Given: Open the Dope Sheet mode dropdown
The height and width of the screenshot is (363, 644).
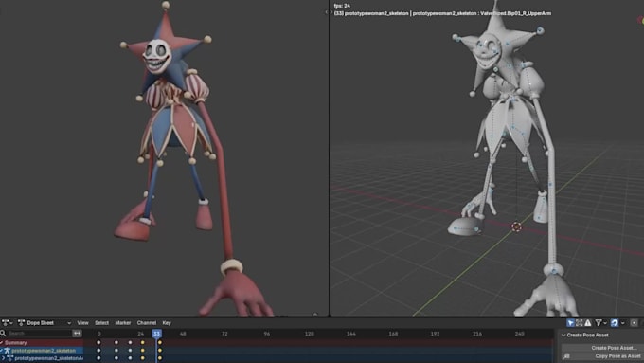Looking at the screenshot, I should [x=45, y=323].
